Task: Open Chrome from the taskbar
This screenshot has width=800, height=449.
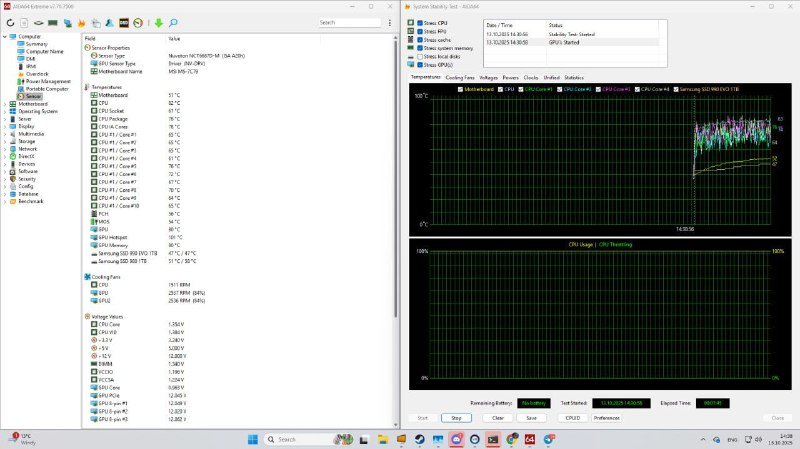Action: click(511, 439)
